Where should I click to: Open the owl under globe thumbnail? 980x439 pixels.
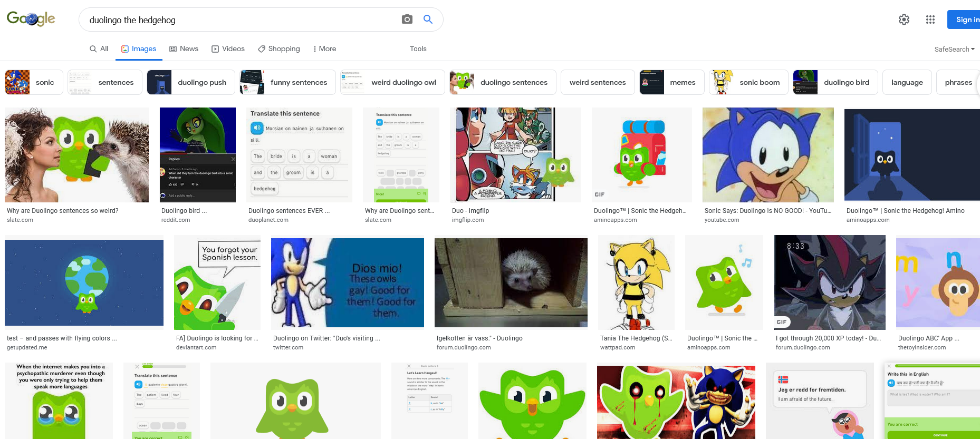tap(84, 282)
